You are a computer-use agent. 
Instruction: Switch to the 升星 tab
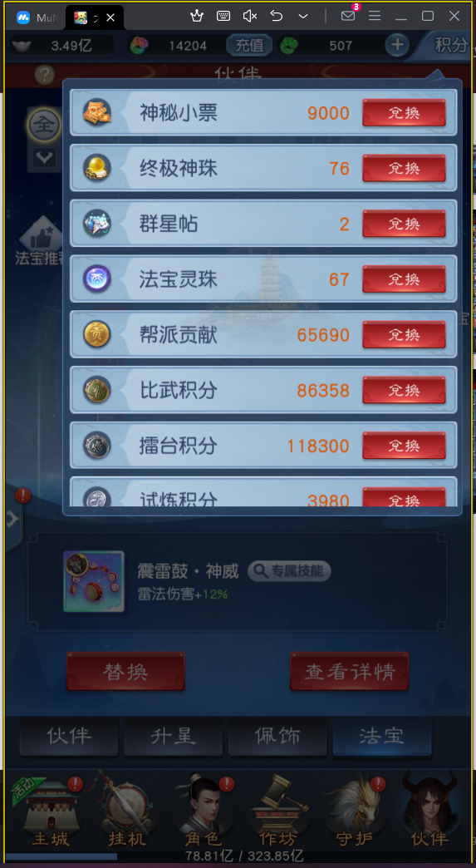tap(173, 737)
